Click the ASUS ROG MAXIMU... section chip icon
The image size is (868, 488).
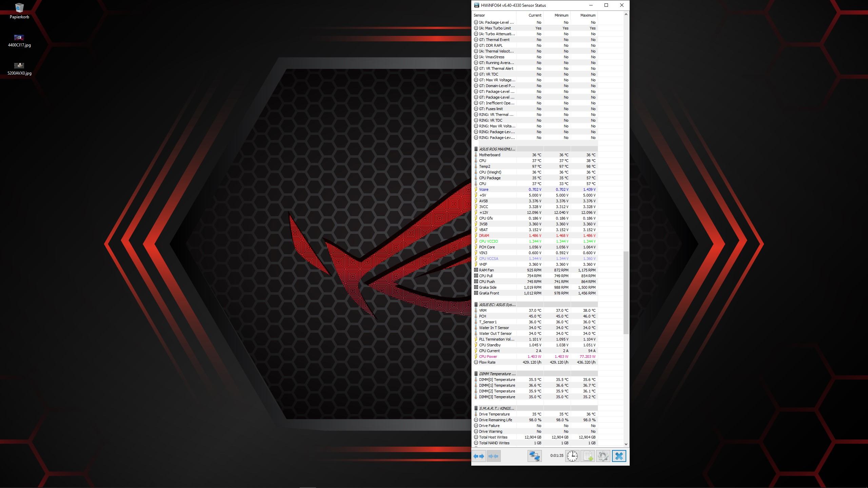point(476,149)
